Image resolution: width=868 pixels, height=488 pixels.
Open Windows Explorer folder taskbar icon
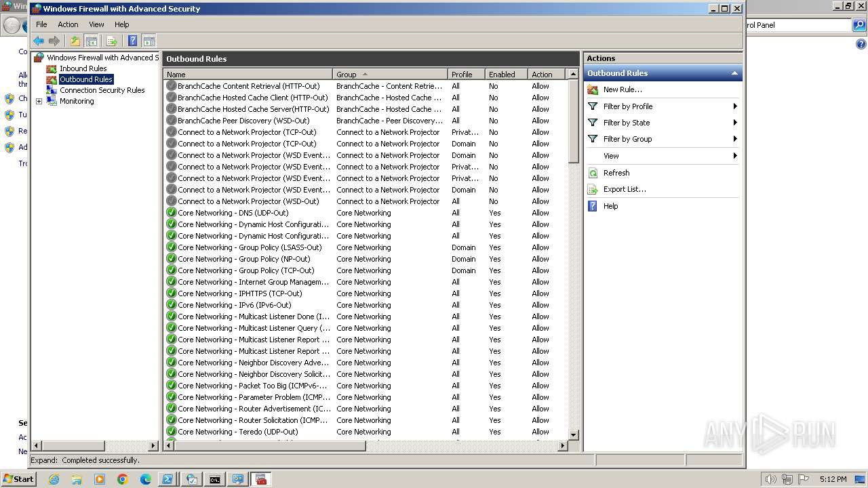tap(77, 479)
